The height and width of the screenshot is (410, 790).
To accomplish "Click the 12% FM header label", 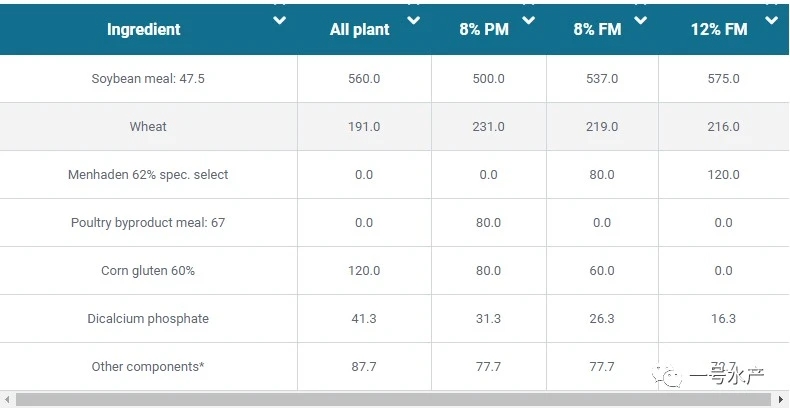I will click(x=719, y=29).
